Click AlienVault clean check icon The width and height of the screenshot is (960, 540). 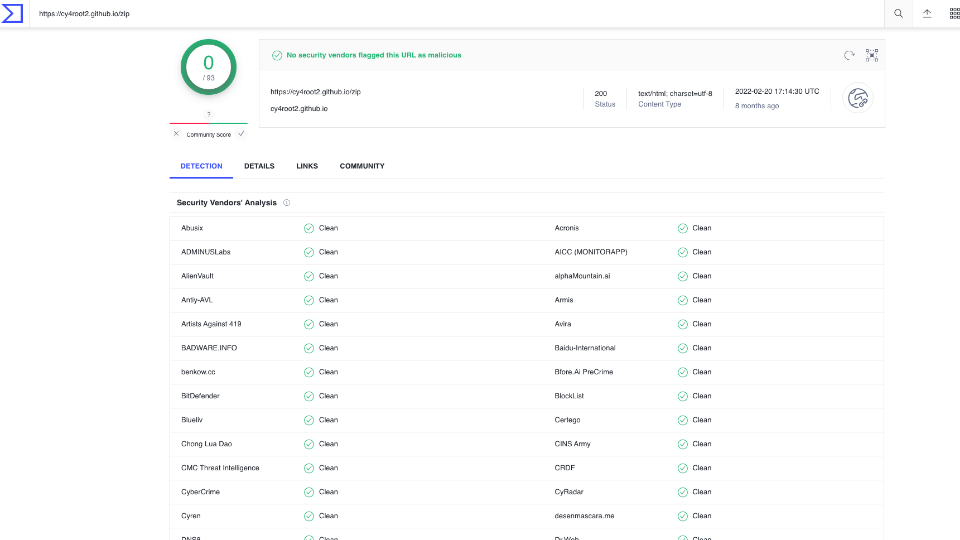tap(309, 276)
